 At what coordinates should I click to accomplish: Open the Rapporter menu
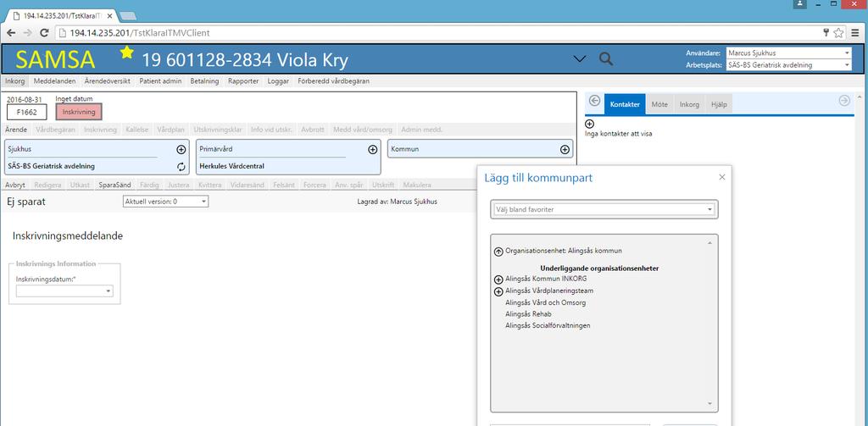[x=243, y=80]
